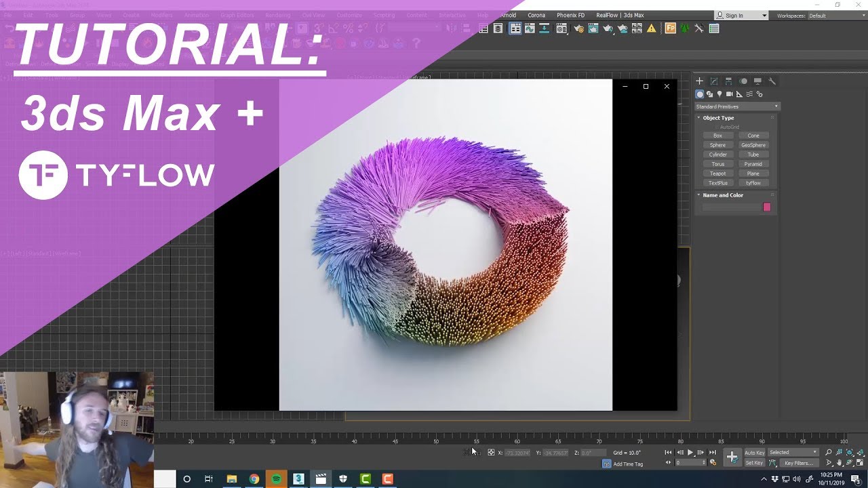Go to the start frame
This screenshot has height=488, width=868.
668,452
